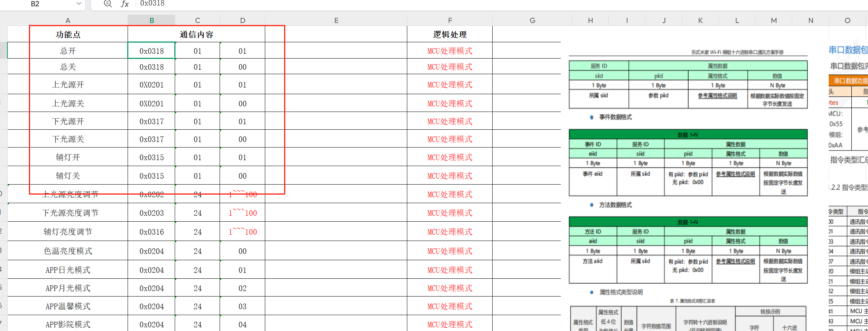Select column E header
The width and height of the screenshot is (868, 331).
tap(336, 20)
